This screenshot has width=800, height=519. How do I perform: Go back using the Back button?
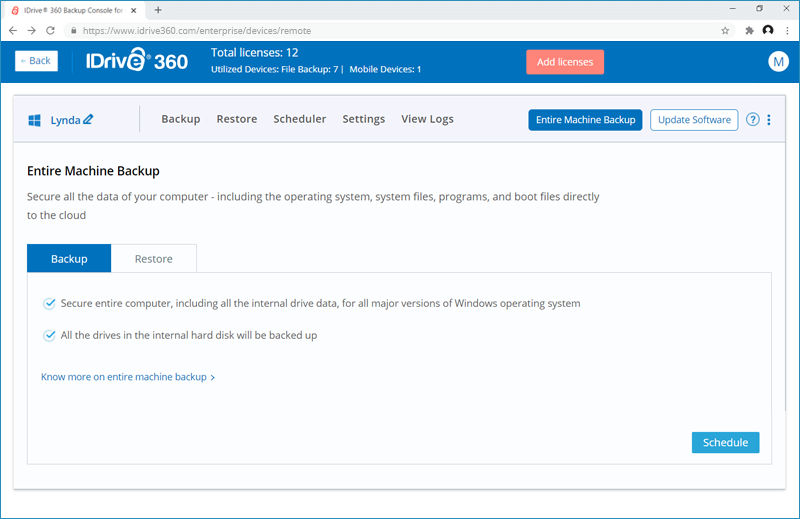tap(36, 61)
